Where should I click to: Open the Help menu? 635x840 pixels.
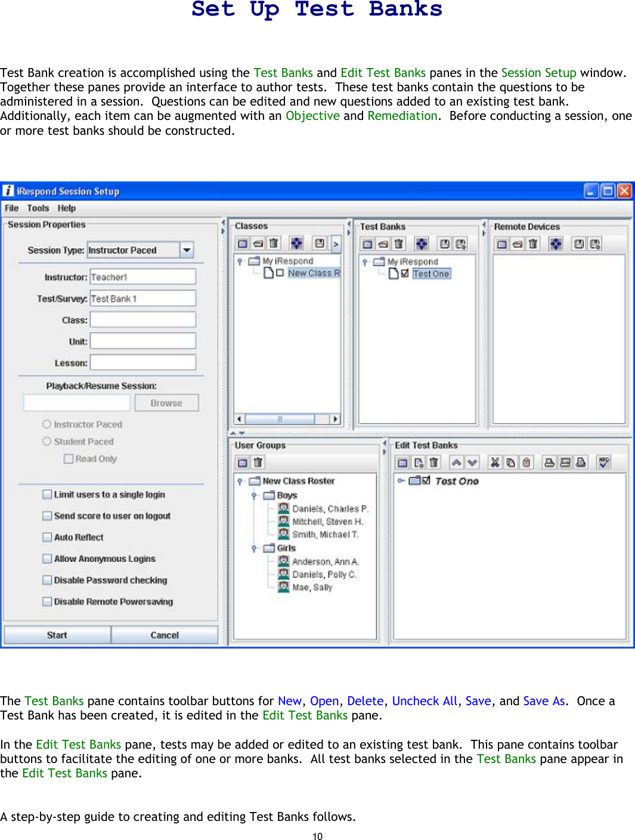tap(67, 208)
